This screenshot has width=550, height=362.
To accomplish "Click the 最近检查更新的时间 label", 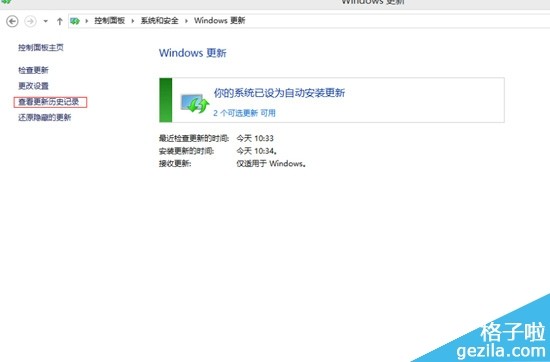I will 194,138.
